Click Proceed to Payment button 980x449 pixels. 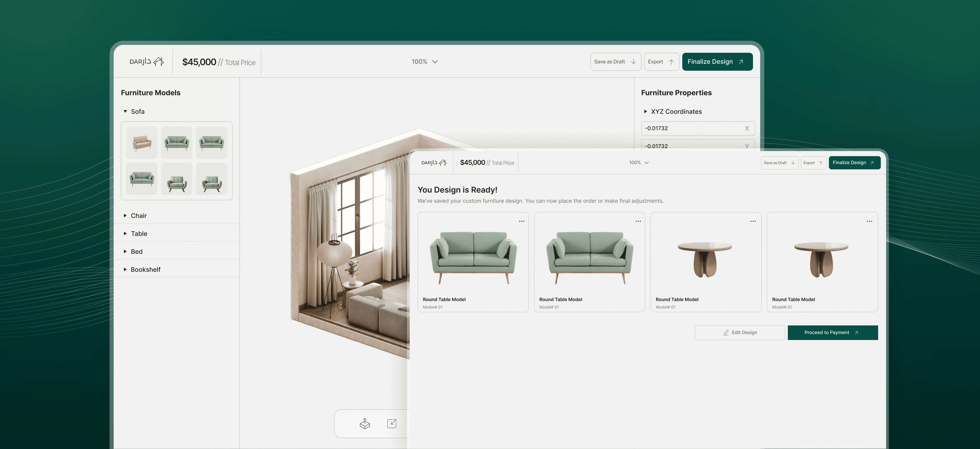click(x=833, y=333)
